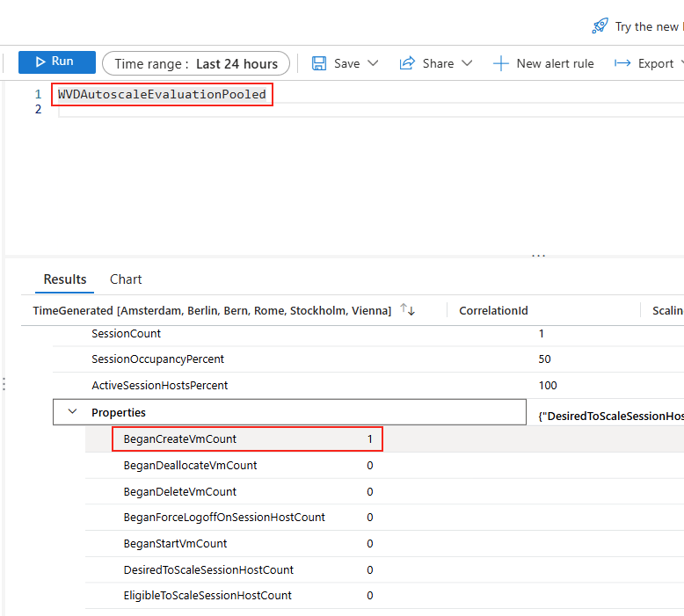This screenshot has height=616, width=684.
Task: Sort by TimeGenerated using the arrows icon
Action: click(x=407, y=309)
